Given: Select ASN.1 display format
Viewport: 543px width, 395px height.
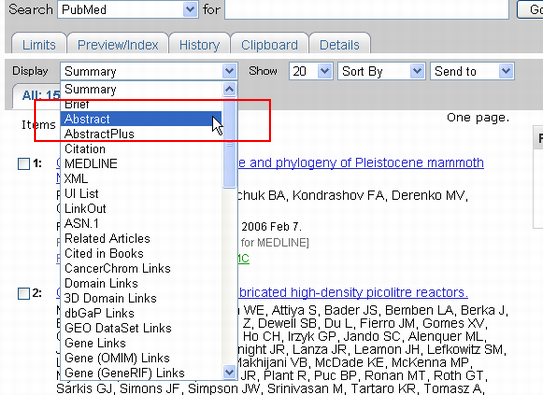Looking at the screenshot, I should 141,223.
